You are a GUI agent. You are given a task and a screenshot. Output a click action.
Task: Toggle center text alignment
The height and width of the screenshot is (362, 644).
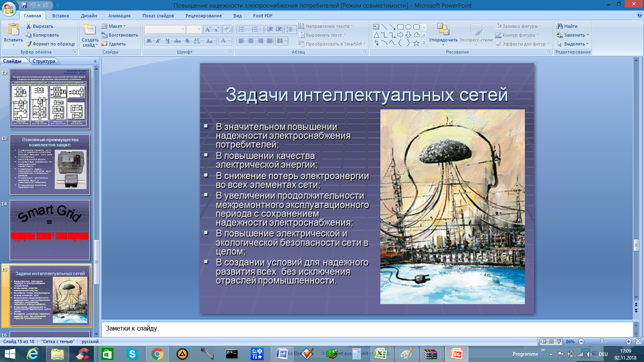[251, 41]
